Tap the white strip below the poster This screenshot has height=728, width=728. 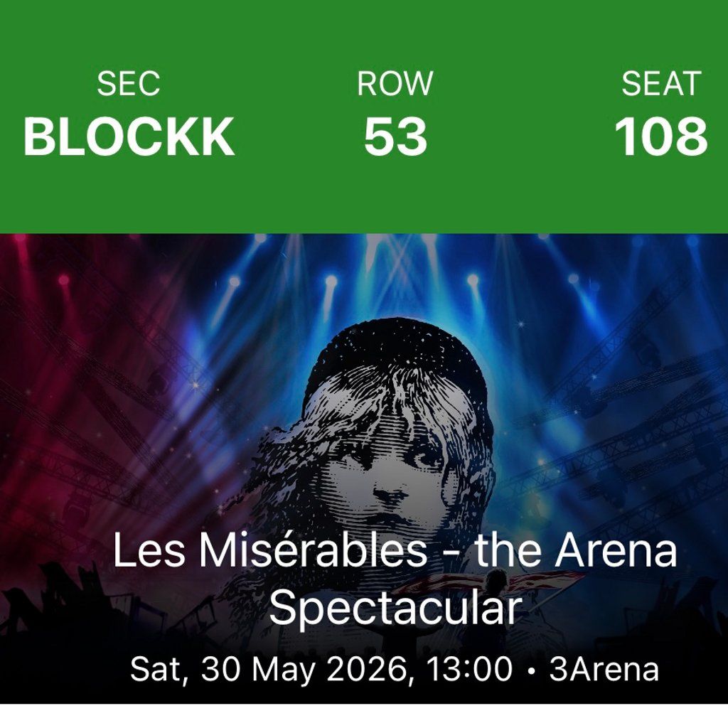(364, 716)
